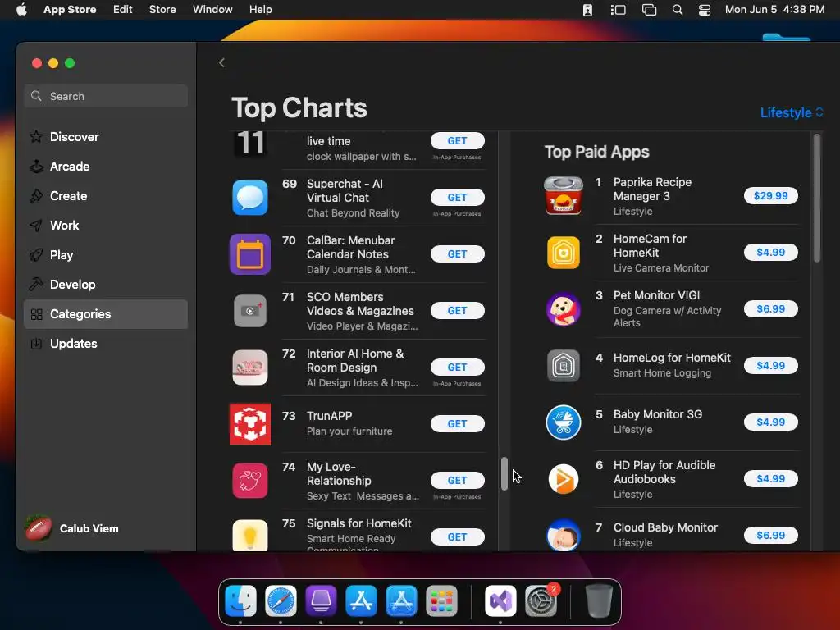840x630 pixels.
Task: Get Signals for HomeKit
Action: (x=457, y=536)
